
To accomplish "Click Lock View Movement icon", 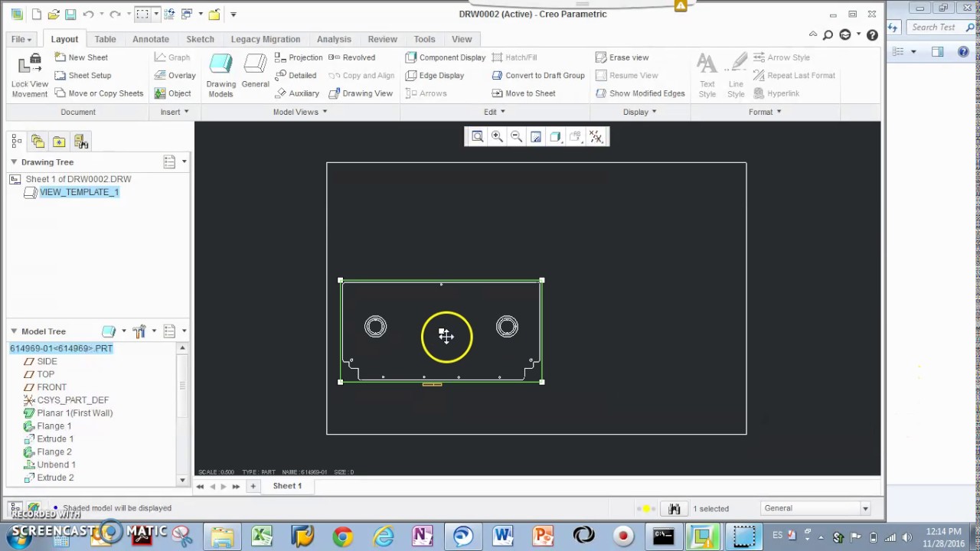I will pyautogui.click(x=30, y=64).
